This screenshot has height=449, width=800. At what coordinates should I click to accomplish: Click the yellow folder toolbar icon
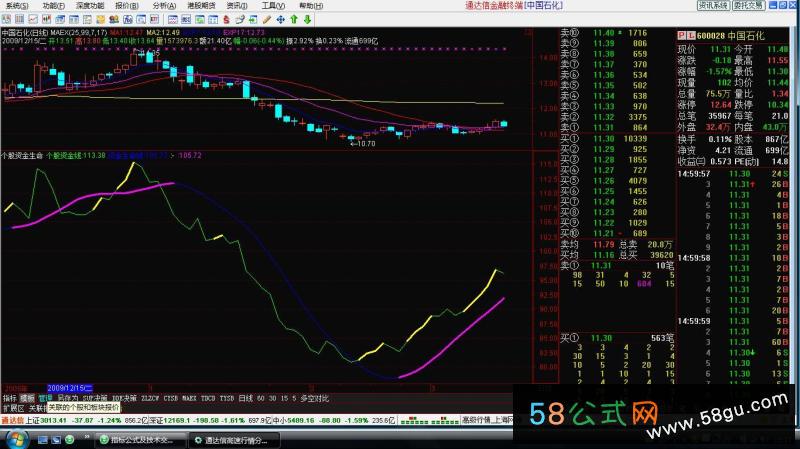coord(101,19)
